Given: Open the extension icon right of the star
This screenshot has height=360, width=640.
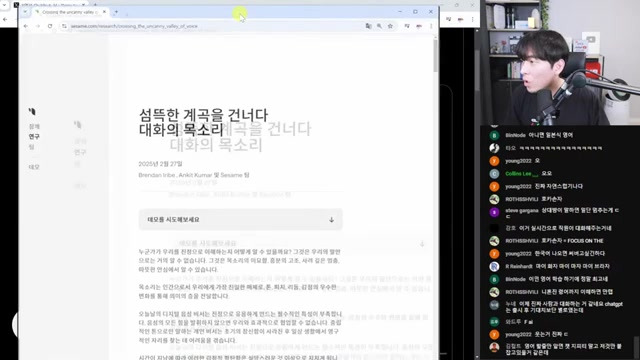Looking at the screenshot, I should pos(407,26).
